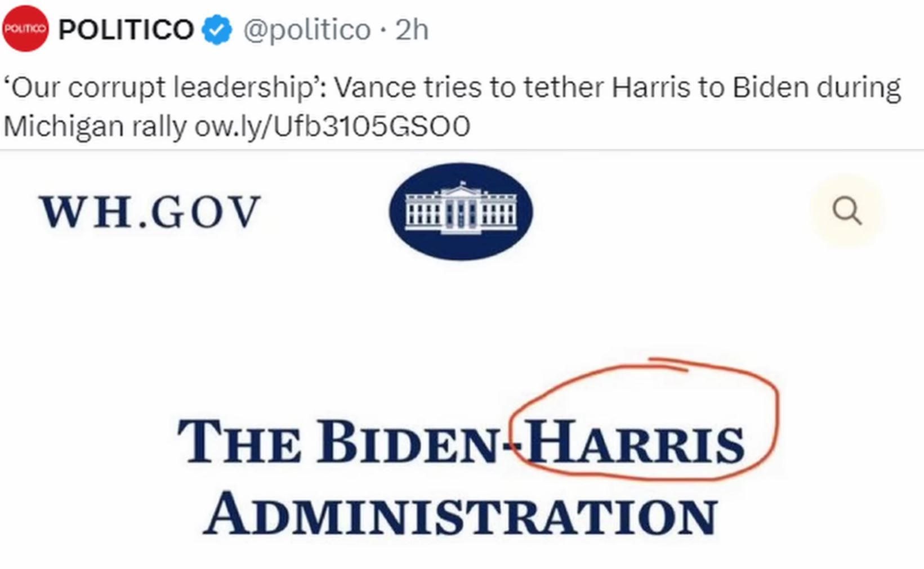Open the tweet's 2h timestamp

[412, 29]
